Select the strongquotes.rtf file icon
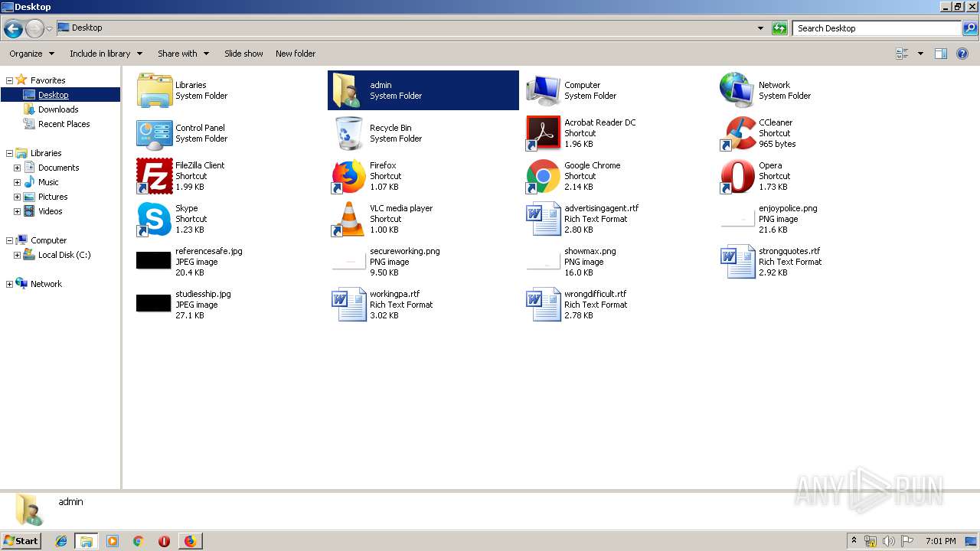This screenshot has width=980, height=551. click(738, 262)
